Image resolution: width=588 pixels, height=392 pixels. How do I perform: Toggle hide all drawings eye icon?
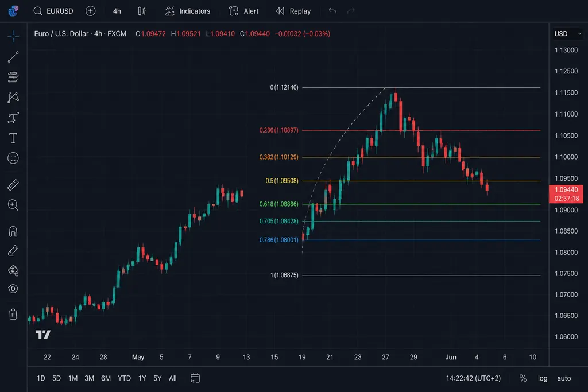13,289
